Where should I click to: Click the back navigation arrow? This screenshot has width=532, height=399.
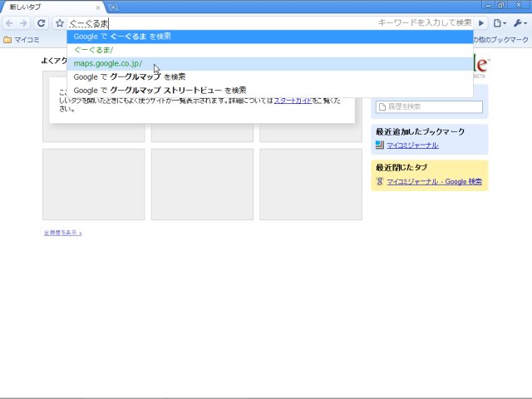(x=9, y=23)
